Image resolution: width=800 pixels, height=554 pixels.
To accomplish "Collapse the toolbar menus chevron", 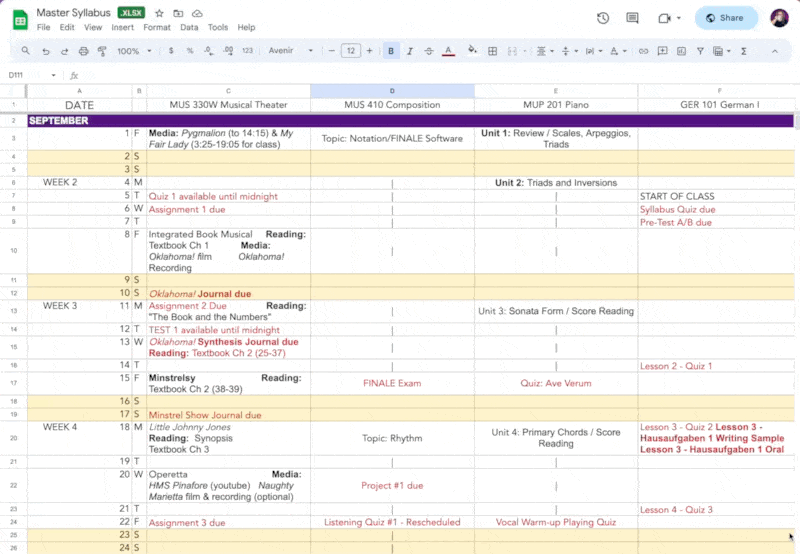I will pos(774,51).
